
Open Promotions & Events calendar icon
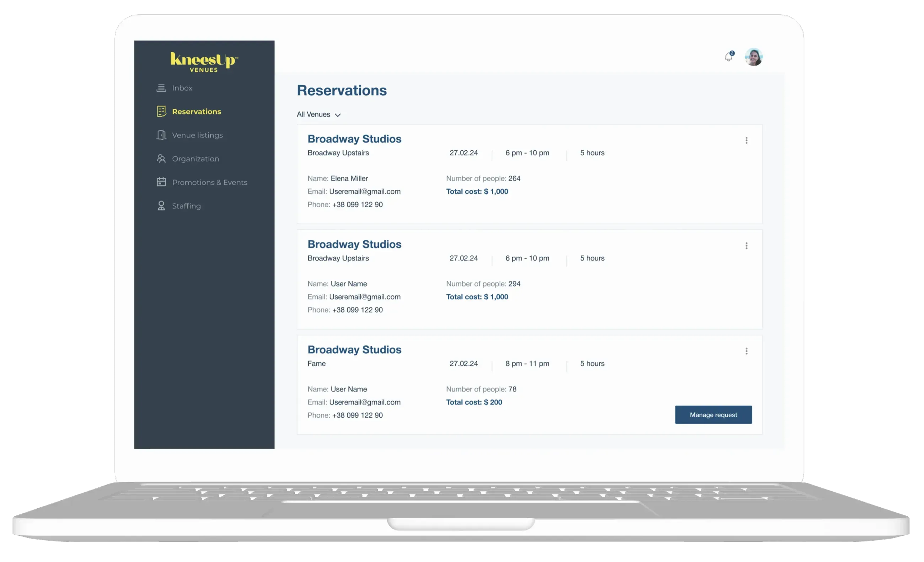tap(161, 182)
